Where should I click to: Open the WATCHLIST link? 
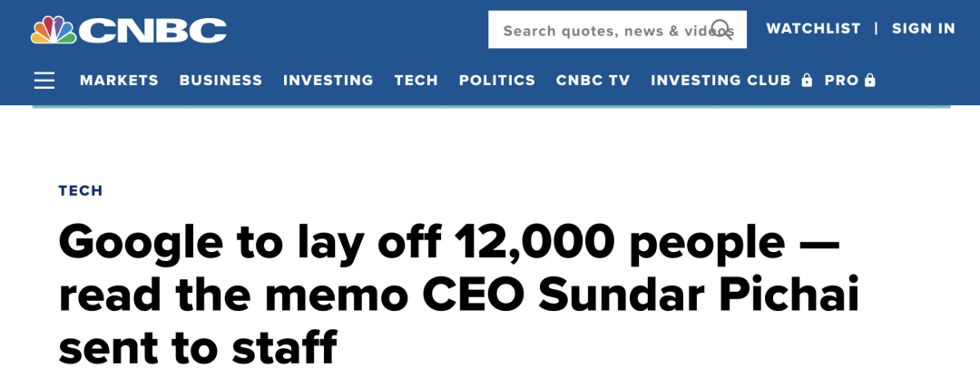pos(813,29)
